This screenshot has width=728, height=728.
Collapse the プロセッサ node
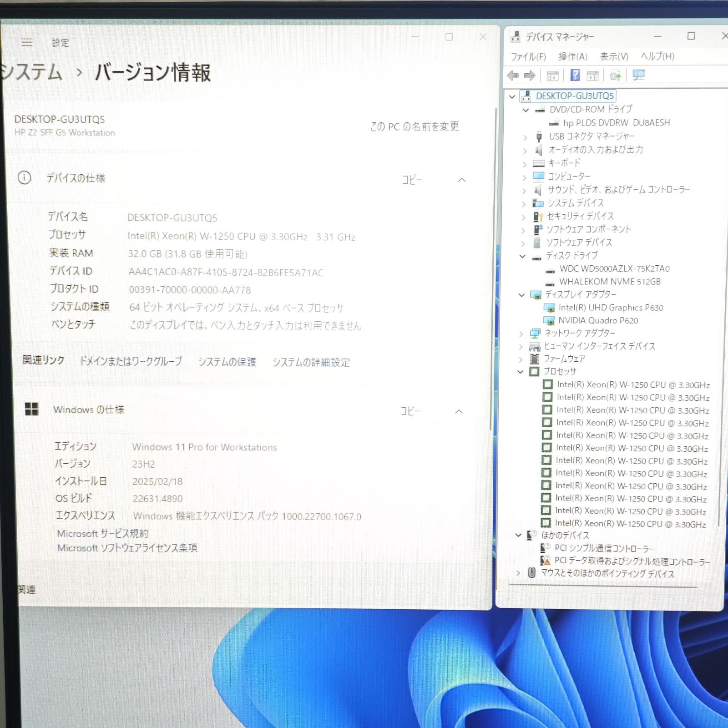[521, 372]
